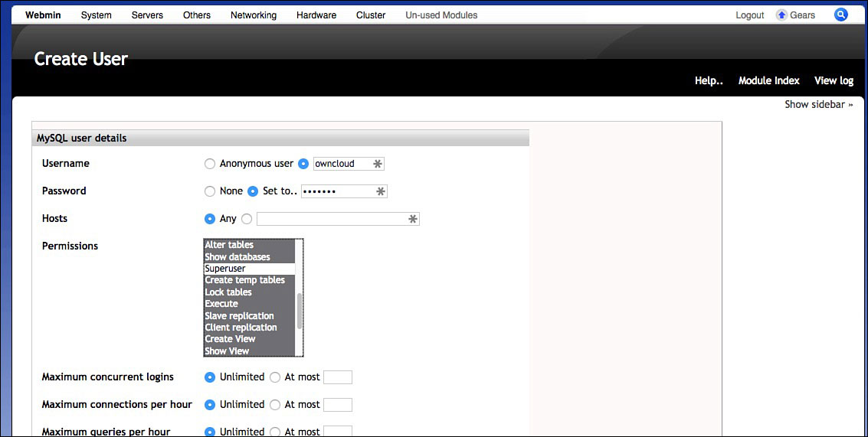
Task: Select At most for connections per hour
Action: point(274,405)
